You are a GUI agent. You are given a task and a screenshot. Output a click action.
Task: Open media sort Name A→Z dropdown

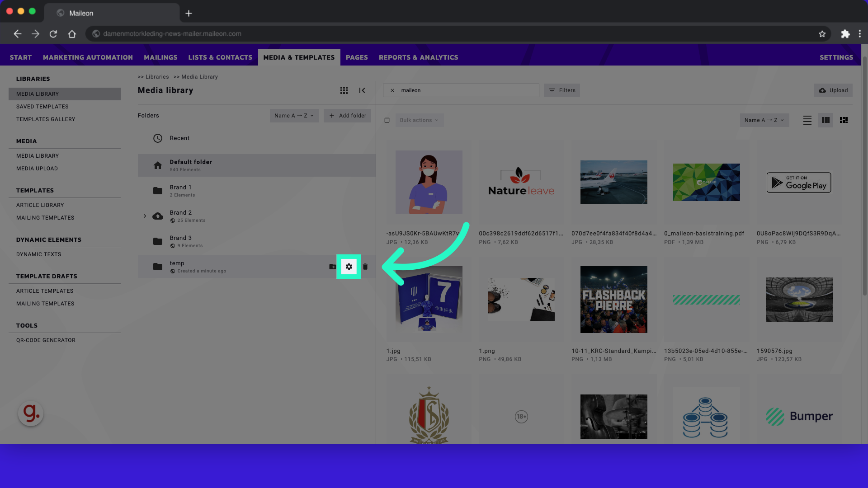[764, 120]
